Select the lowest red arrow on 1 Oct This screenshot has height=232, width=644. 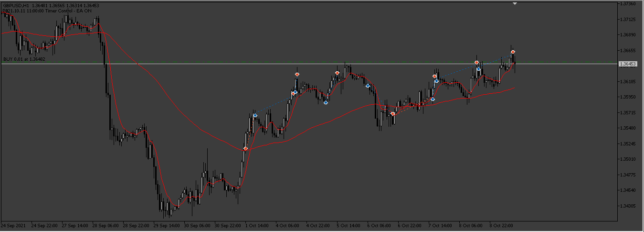pyautogui.click(x=245, y=149)
